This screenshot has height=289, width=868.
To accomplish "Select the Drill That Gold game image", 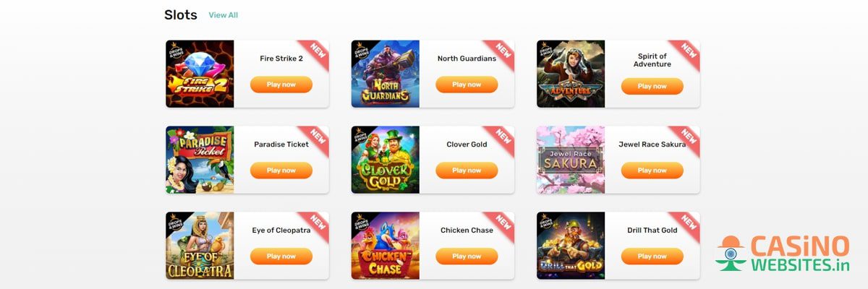I will [571, 246].
